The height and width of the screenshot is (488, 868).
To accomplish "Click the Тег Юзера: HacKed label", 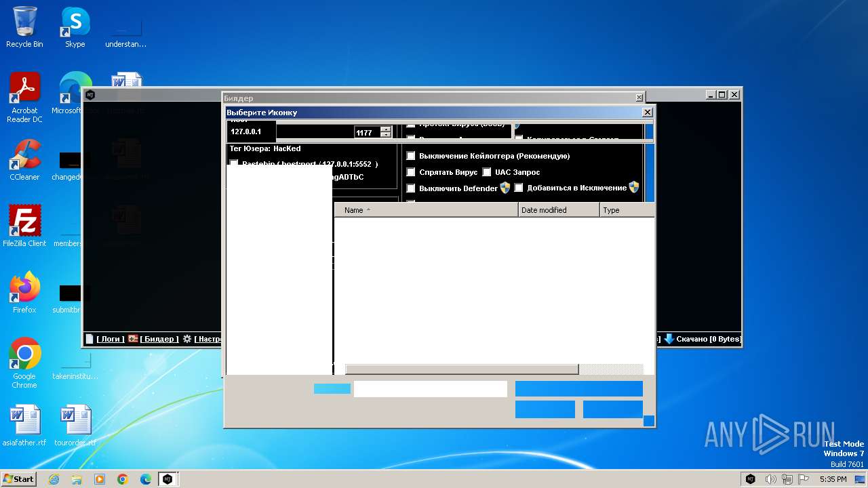I will pos(265,148).
